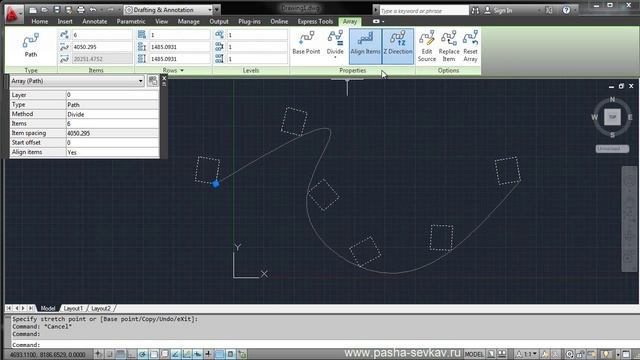
Task: Click the Base Point tool
Action: click(306, 43)
